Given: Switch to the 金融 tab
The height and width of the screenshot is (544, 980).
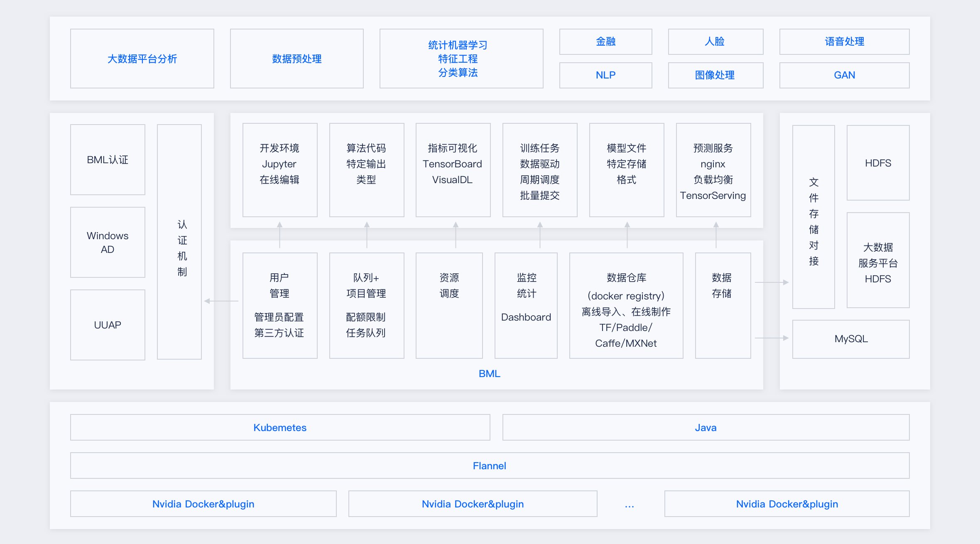Looking at the screenshot, I should coord(605,42).
